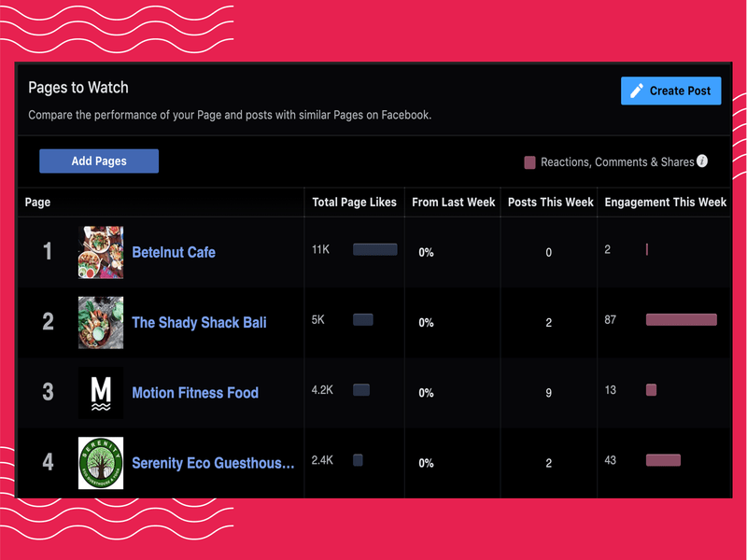Click the Compare the performance description text

coord(230,115)
